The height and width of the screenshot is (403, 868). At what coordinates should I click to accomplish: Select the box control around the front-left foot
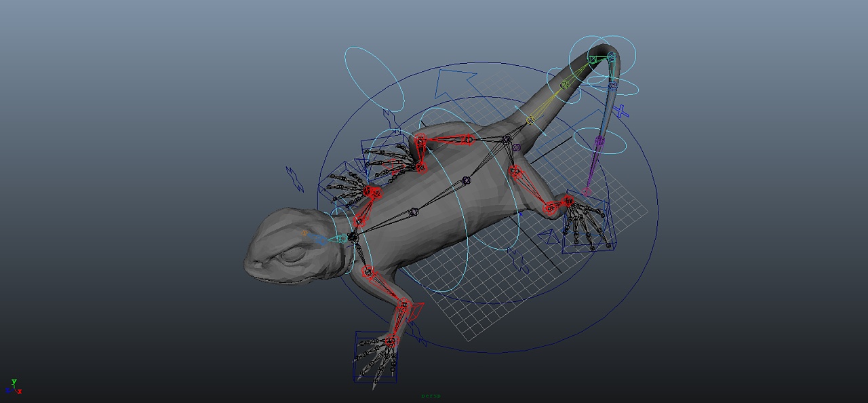click(375, 356)
